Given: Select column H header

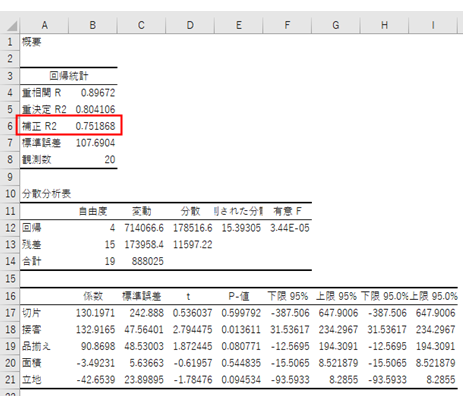Looking at the screenshot, I should 384,25.
